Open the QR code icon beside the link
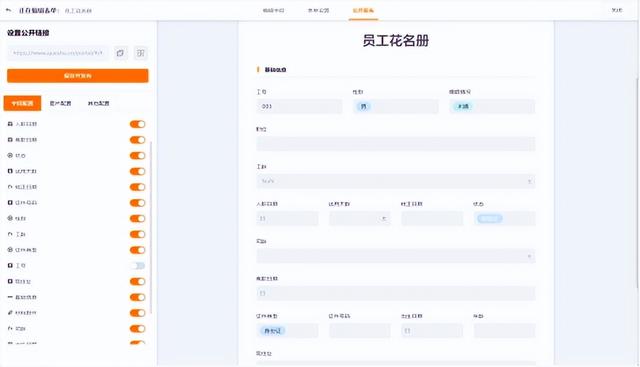 tap(140, 53)
